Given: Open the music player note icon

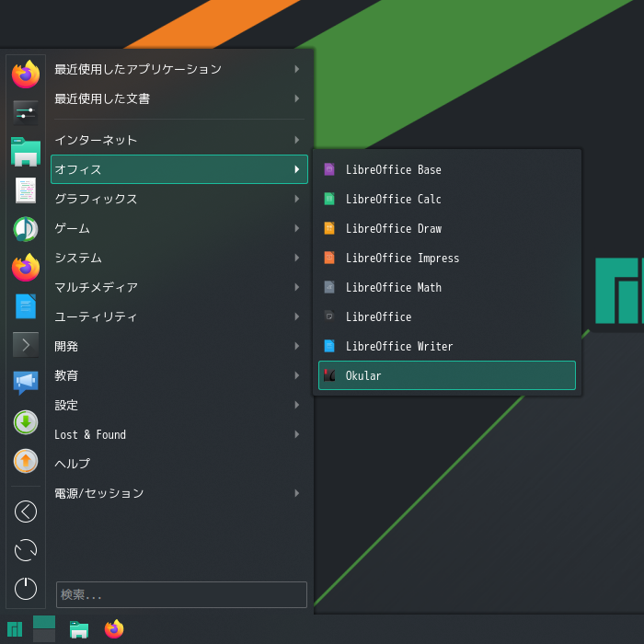Looking at the screenshot, I should (x=26, y=229).
